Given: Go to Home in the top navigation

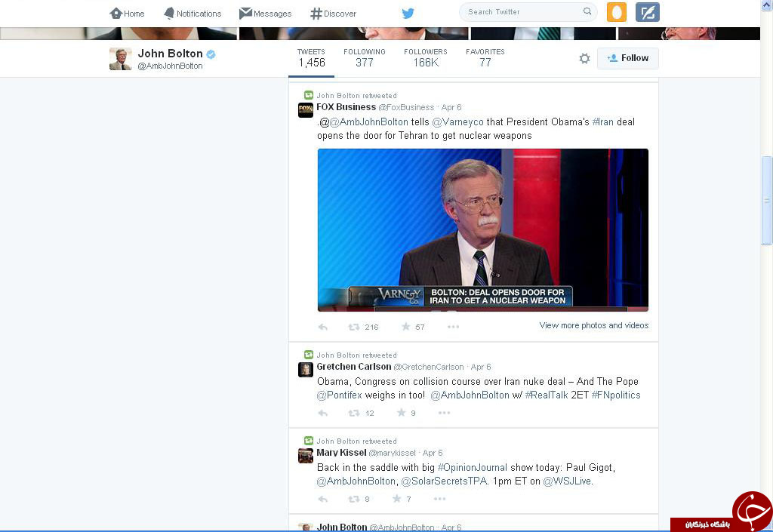Looking at the screenshot, I should (127, 14).
